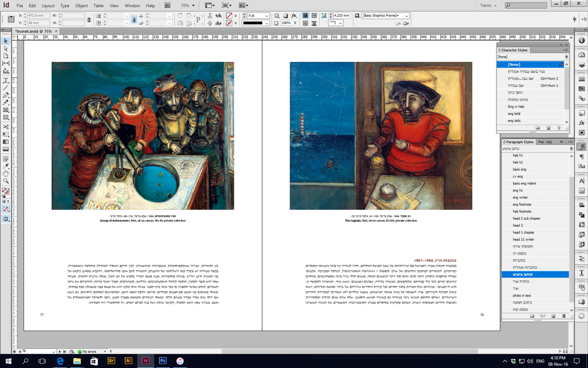Apply 'eng bold' character style
Image resolution: width=588 pixels, height=368 pixels.
coord(531,113)
